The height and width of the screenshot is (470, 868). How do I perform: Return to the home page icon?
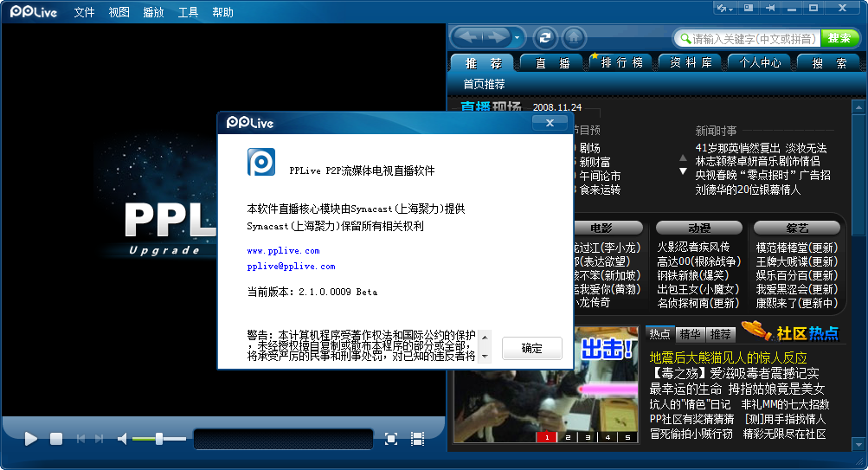(x=574, y=37)
